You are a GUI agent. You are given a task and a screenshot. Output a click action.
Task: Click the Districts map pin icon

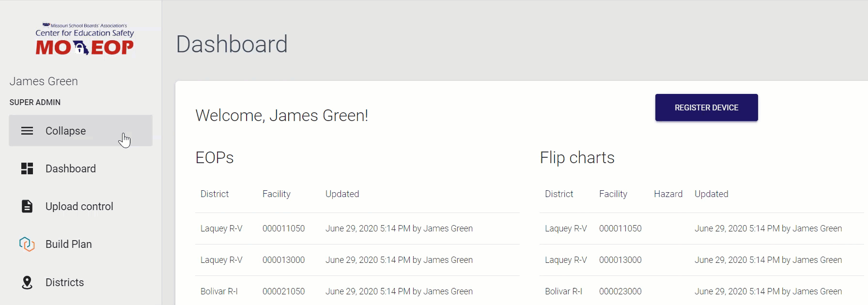(x=27, y=282)
